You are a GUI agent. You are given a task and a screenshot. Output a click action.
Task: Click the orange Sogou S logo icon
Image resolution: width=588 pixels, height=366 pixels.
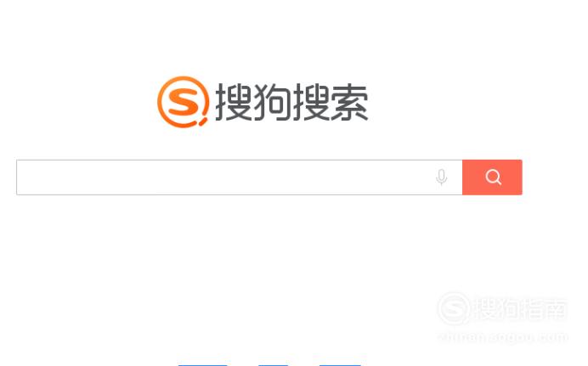[183, 102]
